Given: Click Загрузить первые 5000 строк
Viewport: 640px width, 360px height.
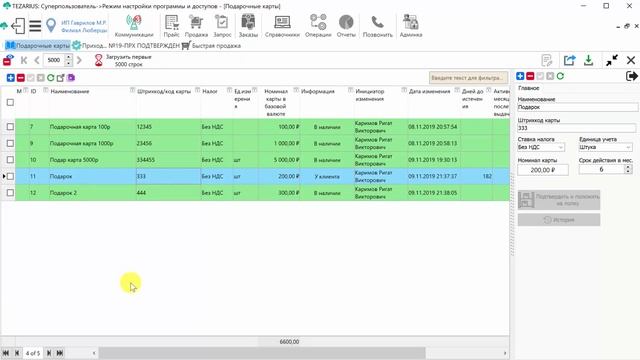Looking at the screenshot, I should point(129,60).
